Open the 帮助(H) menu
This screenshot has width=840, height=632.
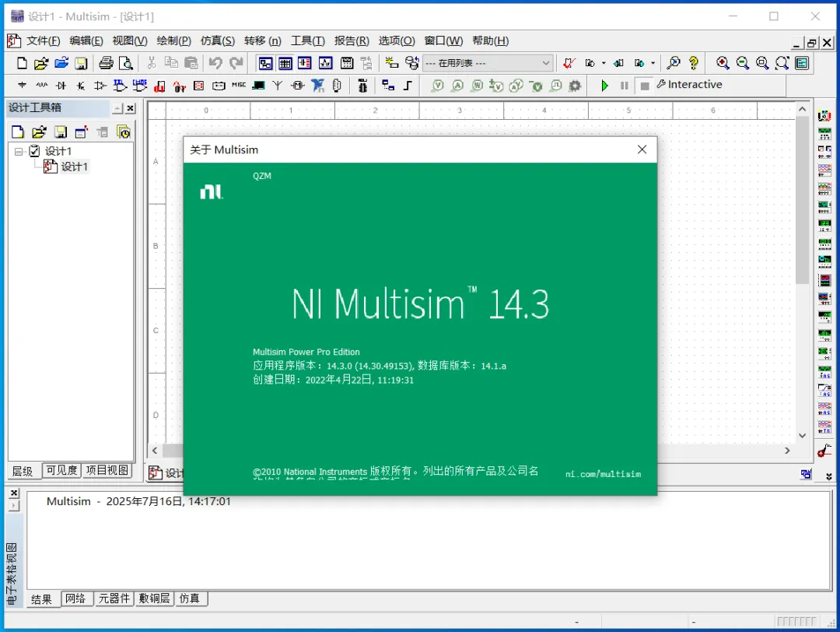click(x=490, y=40)
